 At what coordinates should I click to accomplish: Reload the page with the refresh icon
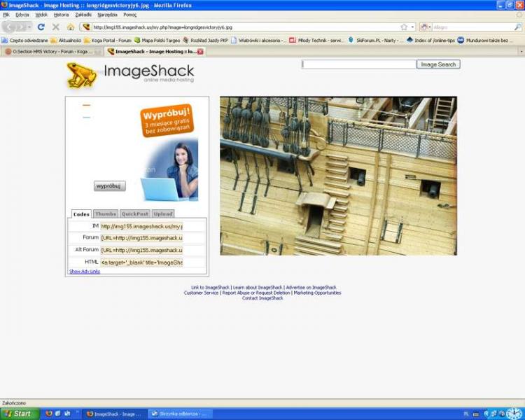click(41, 27)
